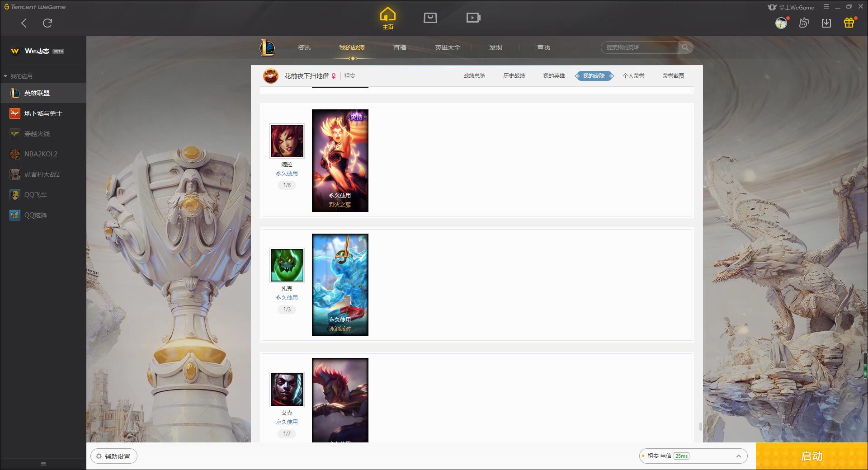
Task: Open the gift box icon
Action: tap(849, 23)
